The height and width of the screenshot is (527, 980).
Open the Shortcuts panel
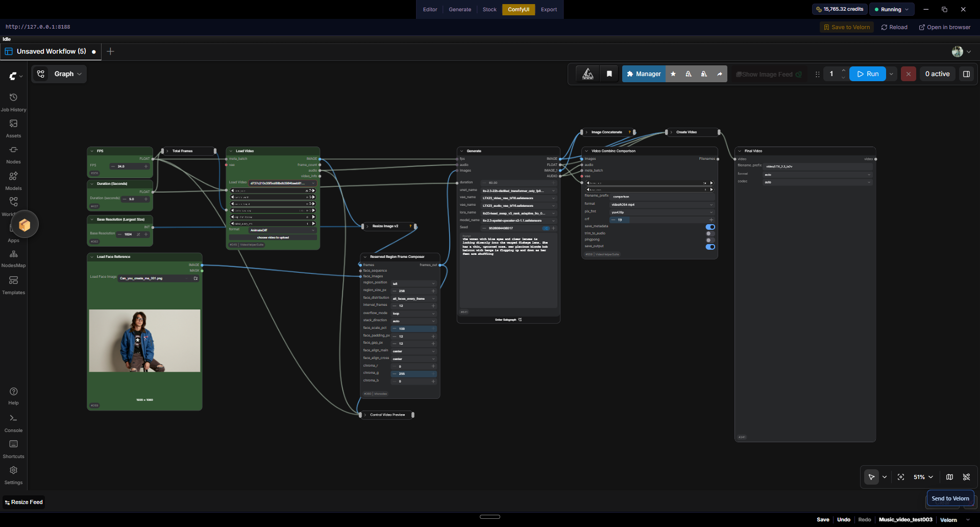13,449
